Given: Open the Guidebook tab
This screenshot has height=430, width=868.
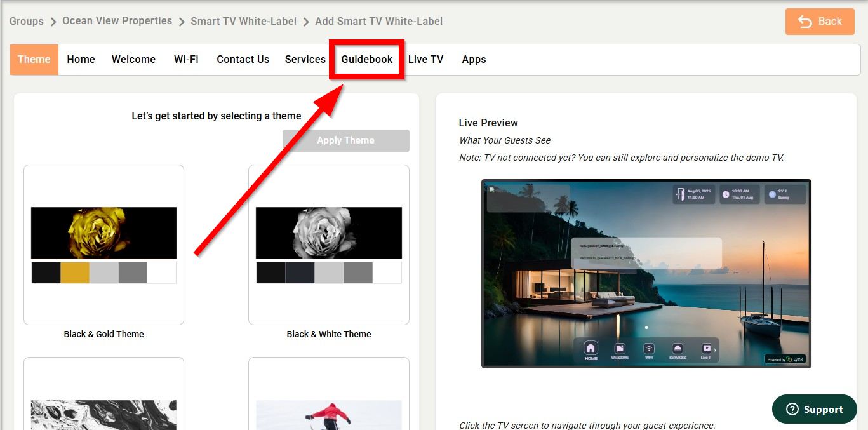Looking at the screenshot, I should point(367,60).
